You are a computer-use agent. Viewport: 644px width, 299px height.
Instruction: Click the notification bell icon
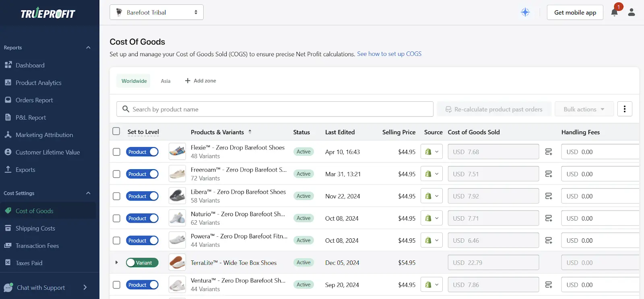[x=614, y=12]
